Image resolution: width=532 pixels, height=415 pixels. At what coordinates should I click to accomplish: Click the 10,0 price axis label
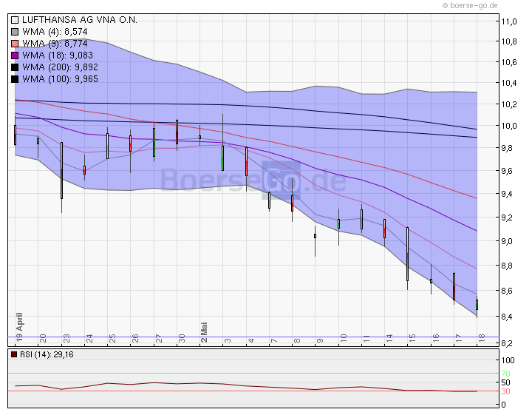coord(509,126)
